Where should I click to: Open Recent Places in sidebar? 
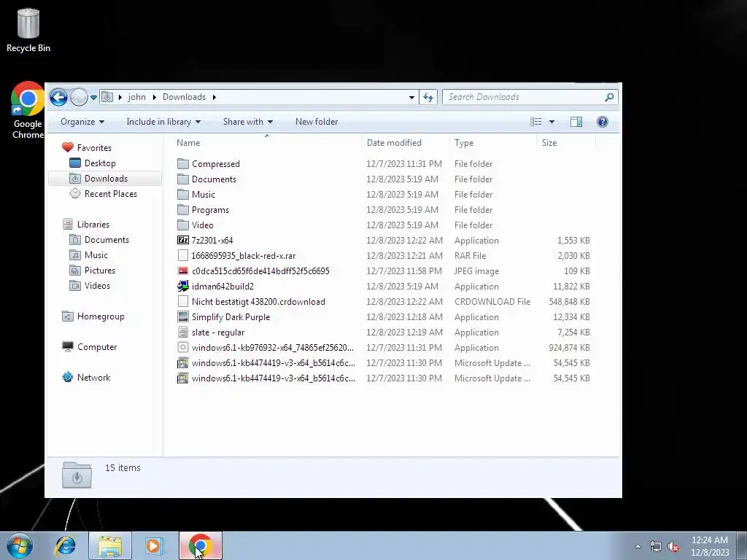point(111,194)
